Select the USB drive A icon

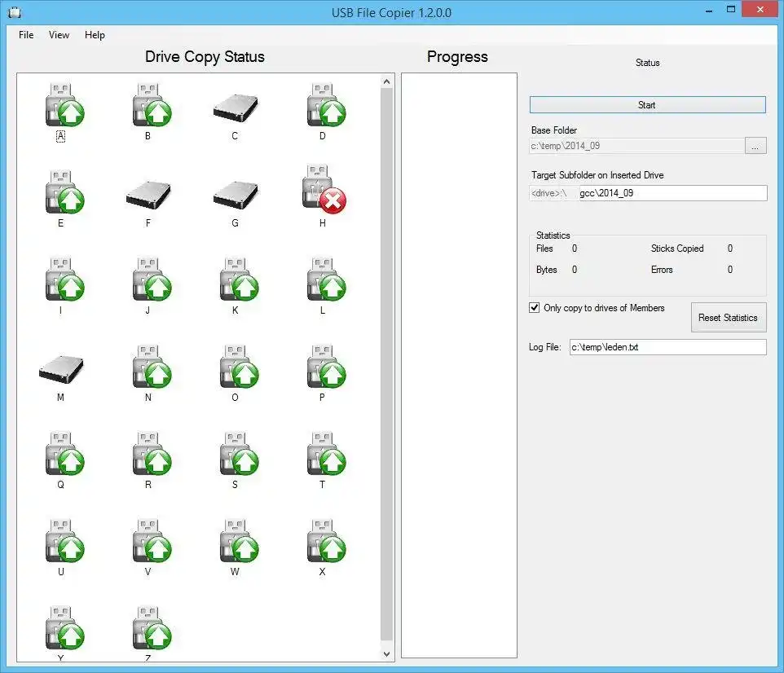[64, 105]
